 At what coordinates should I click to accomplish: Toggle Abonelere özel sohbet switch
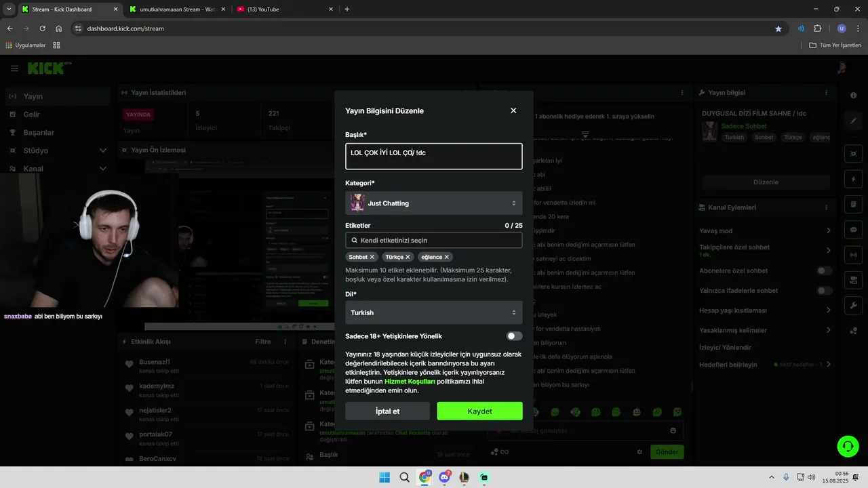pyautogui.click(x=824, y=270)
